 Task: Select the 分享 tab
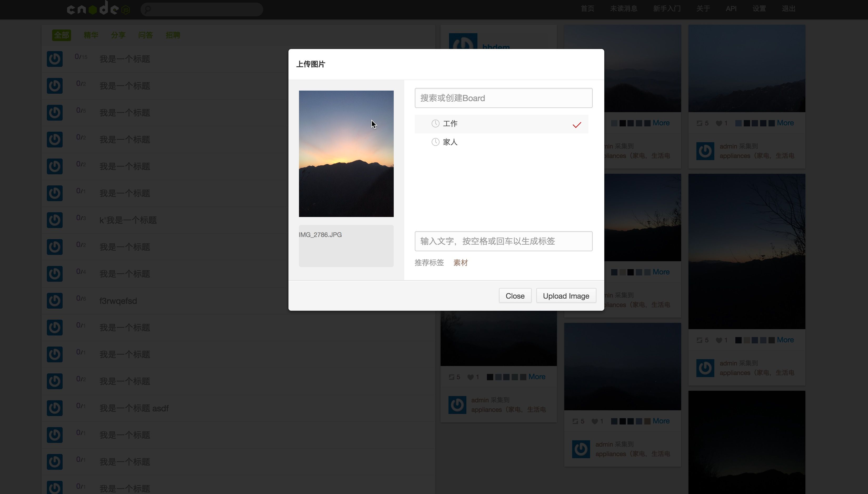click(x=118, y=34)
